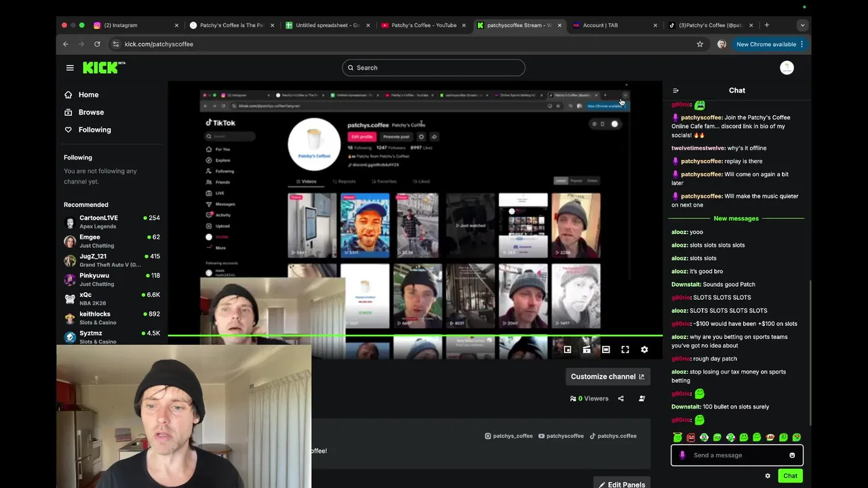Click the share icon beside Viewers
Viewport: 868px width, 488px height.
click(620, 399)
